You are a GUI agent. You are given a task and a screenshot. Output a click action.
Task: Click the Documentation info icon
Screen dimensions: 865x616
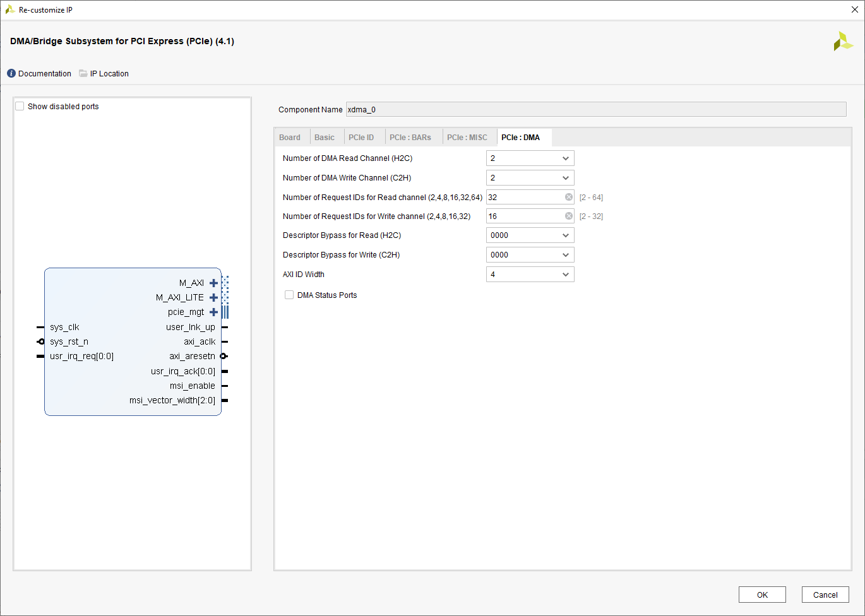tap(11, 74)
